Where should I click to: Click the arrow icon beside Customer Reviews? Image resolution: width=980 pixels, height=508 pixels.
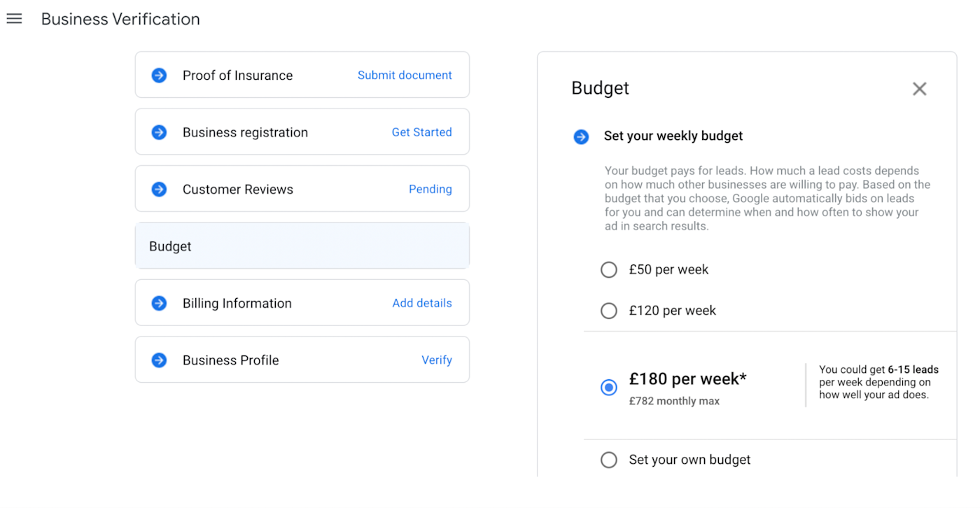pyautogui.click(x=160, y=190)
